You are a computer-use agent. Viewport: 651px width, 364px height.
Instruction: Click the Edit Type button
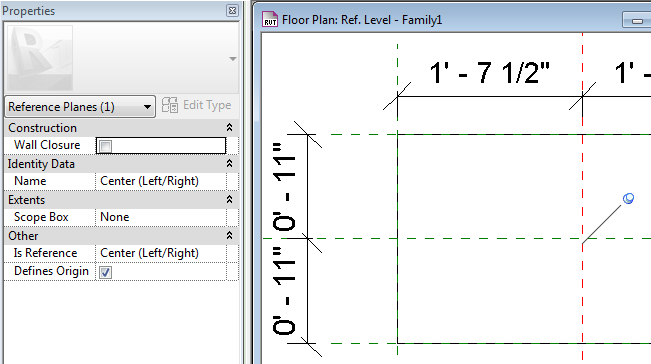coord(196,105)
